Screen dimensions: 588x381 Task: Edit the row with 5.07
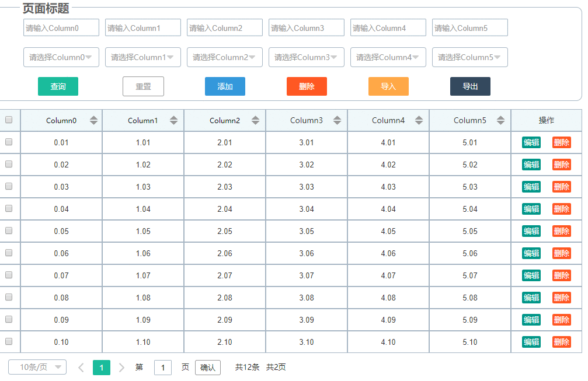pos(531,275)
